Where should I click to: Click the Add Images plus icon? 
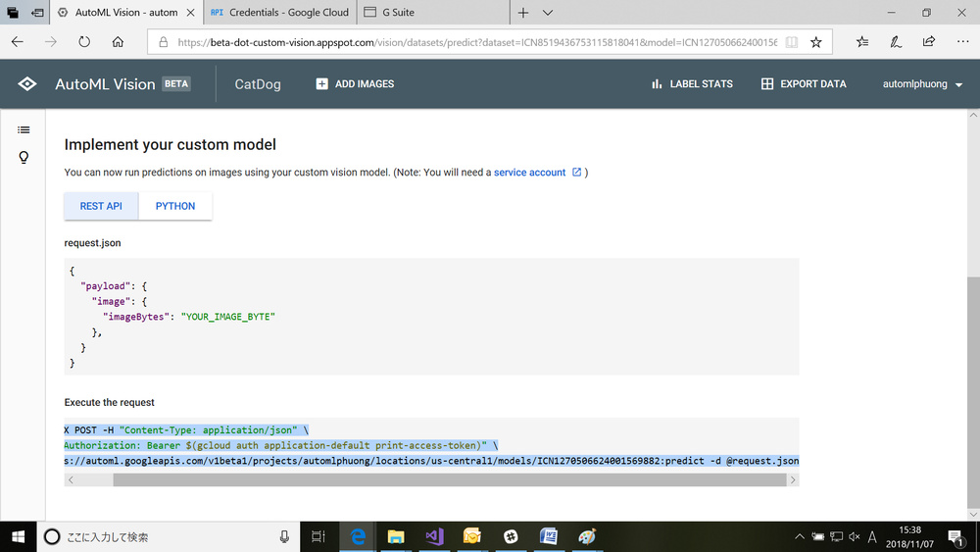[x=321, y=84]
